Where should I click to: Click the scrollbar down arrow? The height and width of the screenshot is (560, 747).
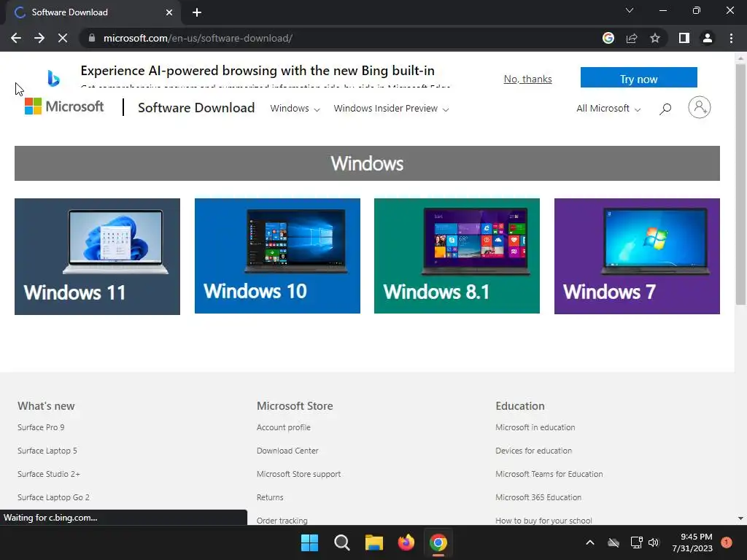(x=740, y=518)
